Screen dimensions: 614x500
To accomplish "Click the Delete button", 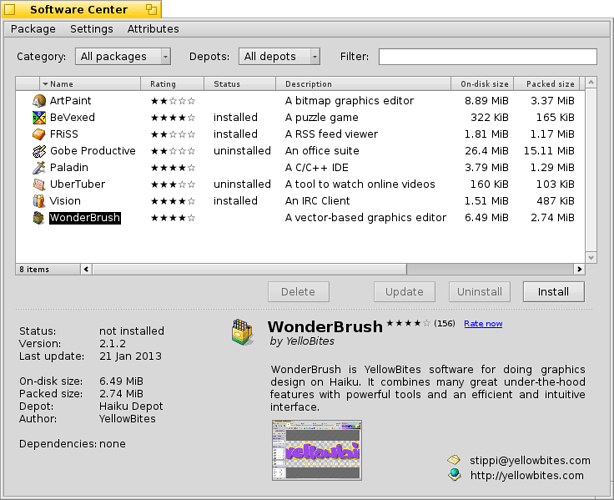I will (x=298, y=292).
